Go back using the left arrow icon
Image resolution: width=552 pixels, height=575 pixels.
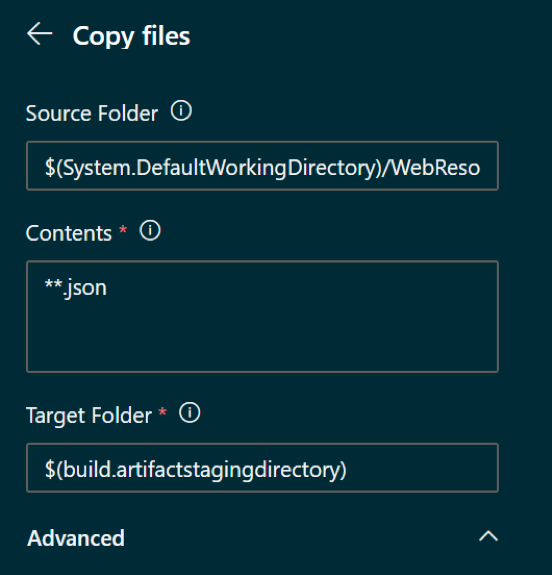point(40,33)
